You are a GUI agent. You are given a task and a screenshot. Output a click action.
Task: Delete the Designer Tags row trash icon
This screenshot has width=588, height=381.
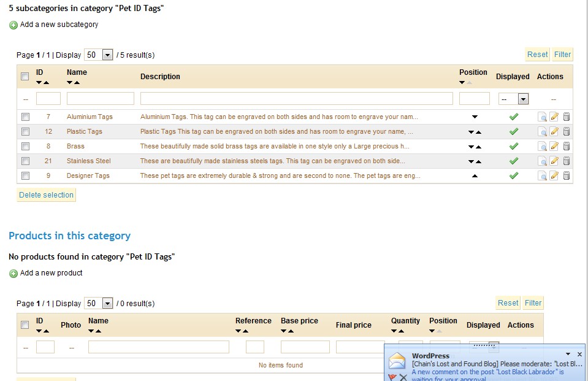point(567,175)
